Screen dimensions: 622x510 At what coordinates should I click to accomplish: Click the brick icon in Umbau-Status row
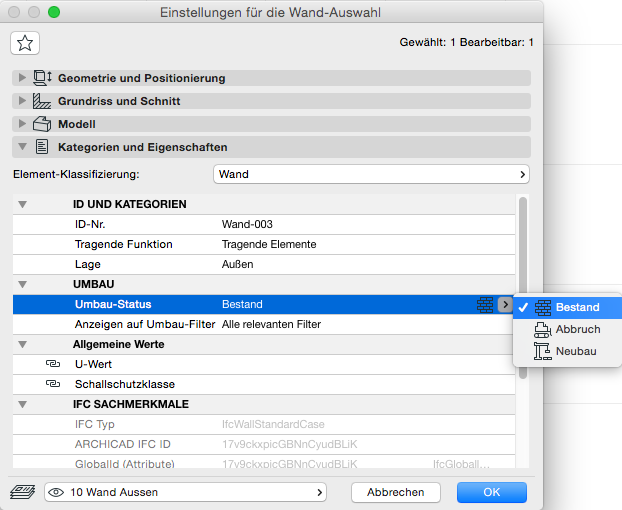pyautogui.click(x=486, y=304)
